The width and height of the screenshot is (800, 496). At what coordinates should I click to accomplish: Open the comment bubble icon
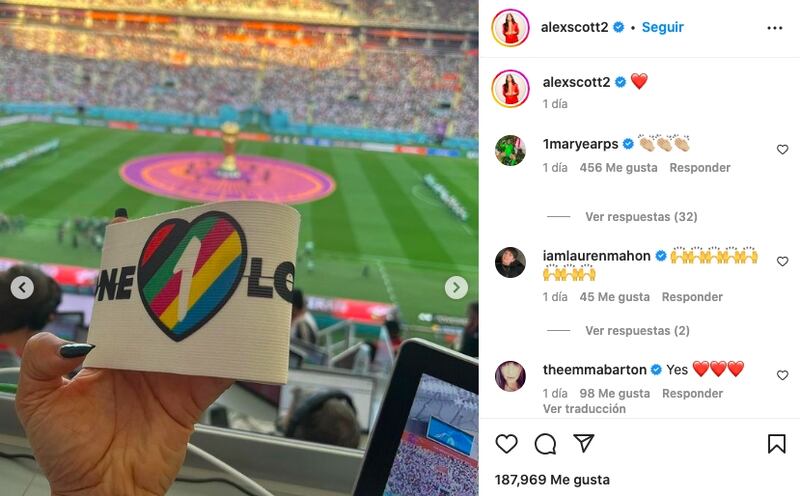pyautogui.click(x=545, y=444)
